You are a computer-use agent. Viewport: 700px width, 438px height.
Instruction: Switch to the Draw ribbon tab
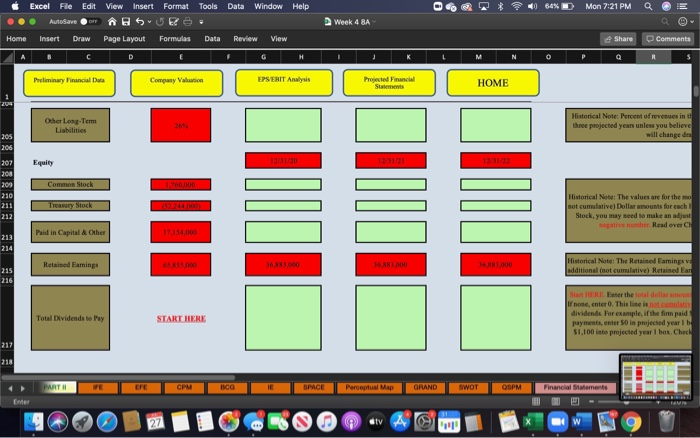(x=81, y=39)
